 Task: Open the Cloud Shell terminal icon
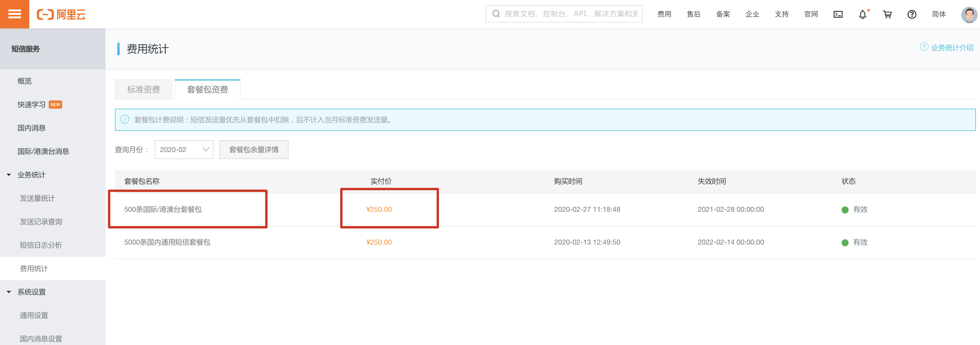pyautogui.click(x=838, y=14)
